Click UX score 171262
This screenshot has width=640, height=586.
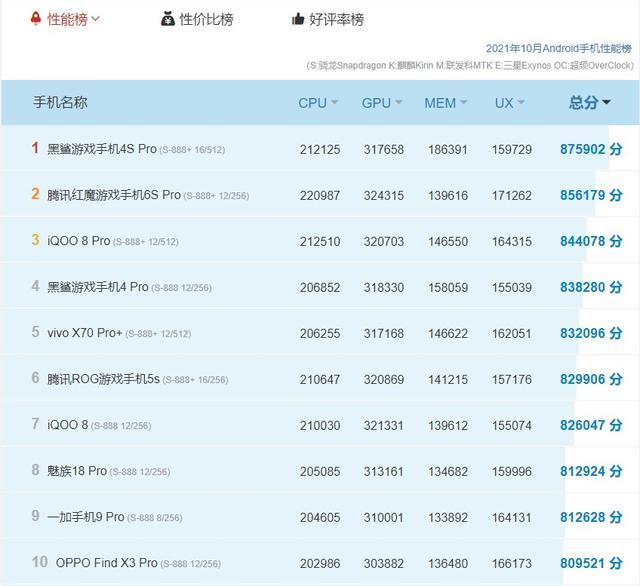512,195
